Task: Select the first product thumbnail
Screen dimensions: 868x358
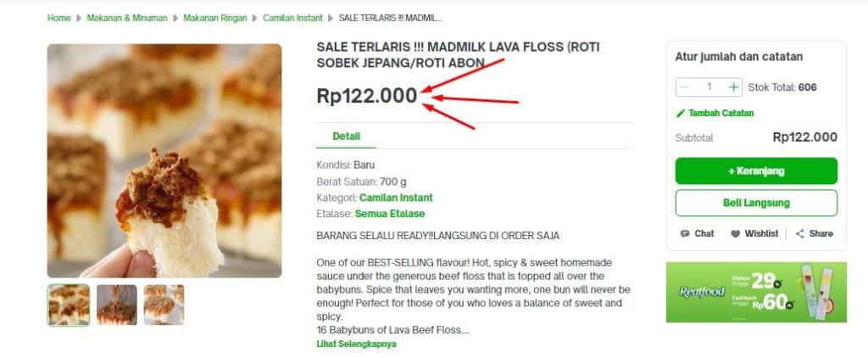Action: [x=69, y=305]
